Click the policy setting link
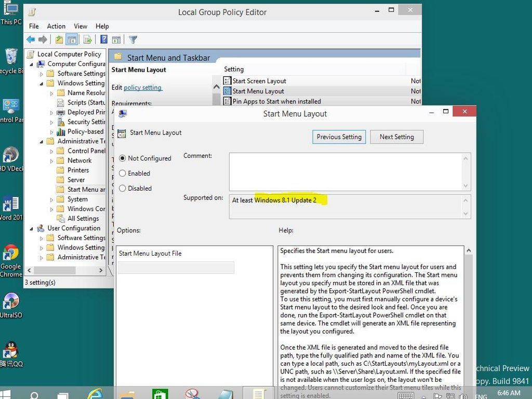The height and width of the screenshot is (399, 532). coord(142,87)
